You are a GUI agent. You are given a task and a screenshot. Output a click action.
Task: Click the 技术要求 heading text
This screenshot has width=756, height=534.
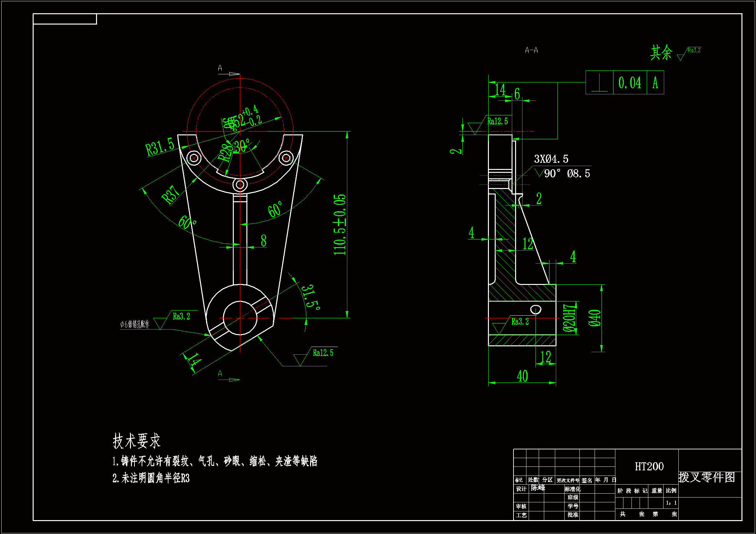pyautogui.click(x=136, y=441)
